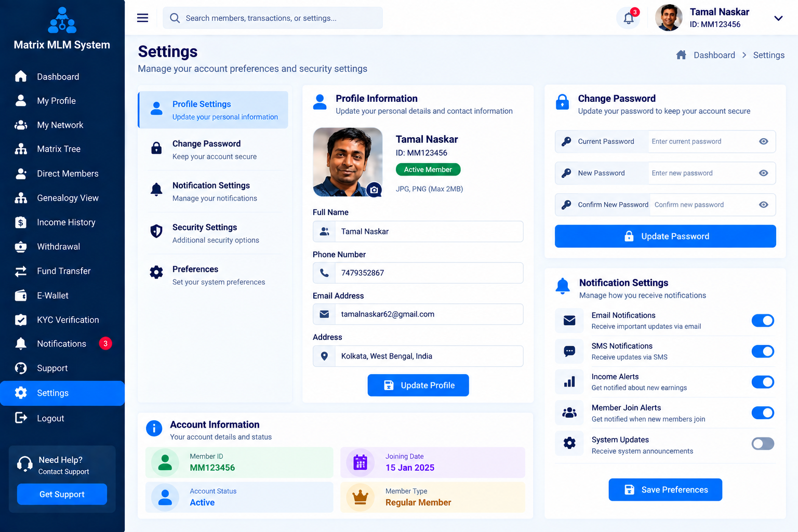Click the Withdrawal sidebar icon
The width and height of the screenshot is (798, 532).
coord(21,247)
